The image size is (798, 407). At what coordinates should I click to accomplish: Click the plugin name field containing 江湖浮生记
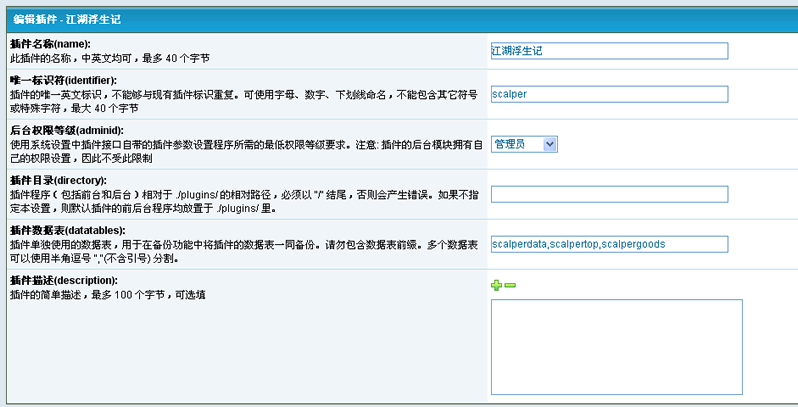point(609,51)
